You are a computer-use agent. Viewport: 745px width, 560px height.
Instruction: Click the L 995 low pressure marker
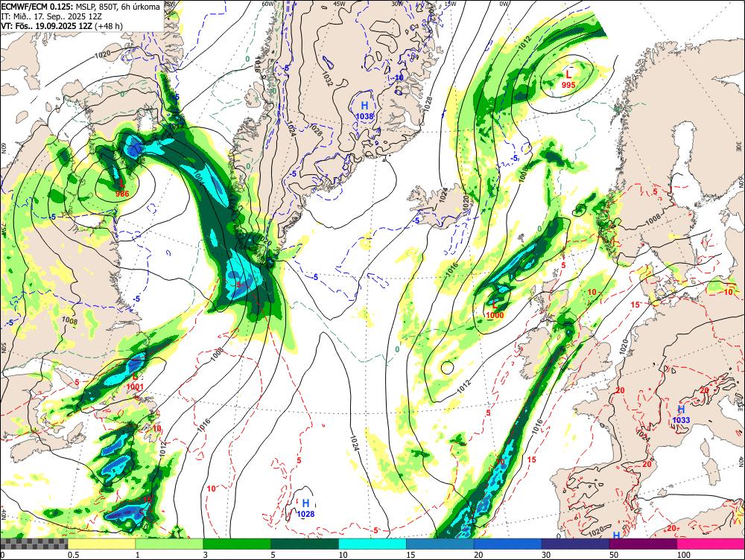pos(568,80)
